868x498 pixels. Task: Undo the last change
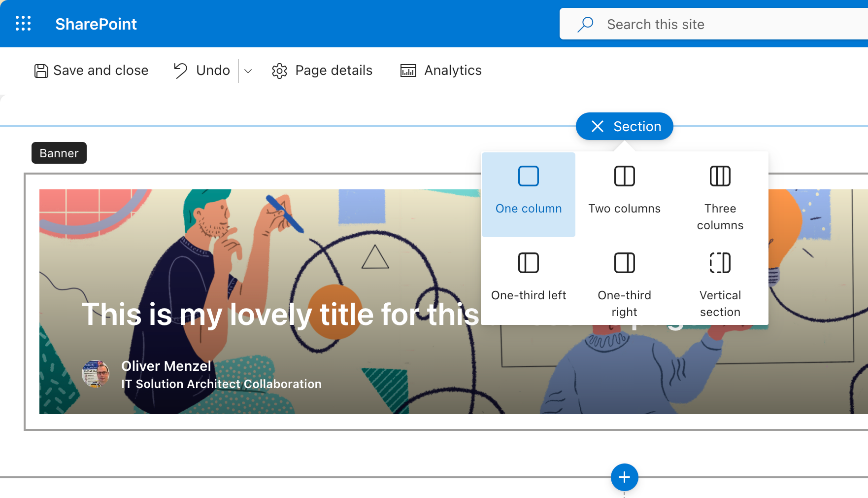pyautogui.click(x=202, y=71)
